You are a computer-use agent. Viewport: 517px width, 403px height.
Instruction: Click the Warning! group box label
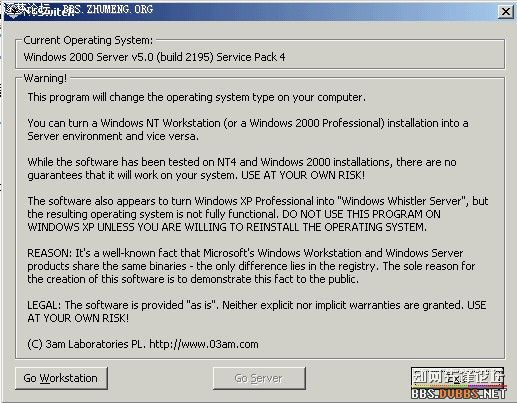point(45,78)
